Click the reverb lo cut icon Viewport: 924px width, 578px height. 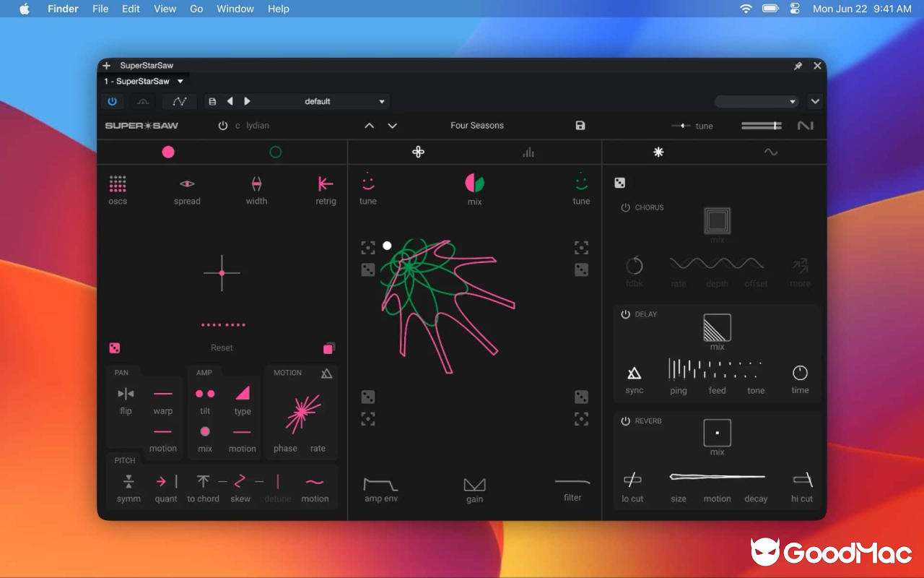pyautogui.click(x=632, y=479)
